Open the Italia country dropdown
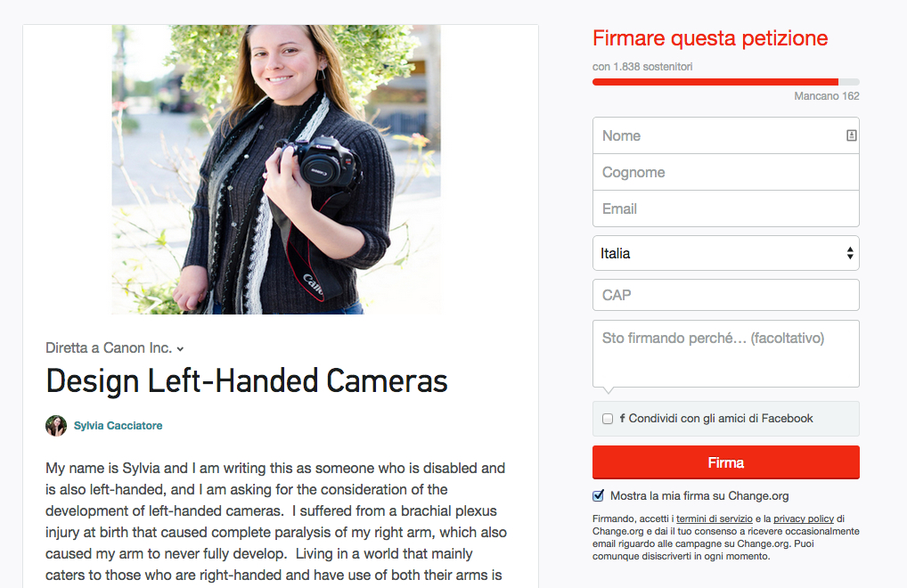Viewport: 907px width, 588px height. [725, 253]
